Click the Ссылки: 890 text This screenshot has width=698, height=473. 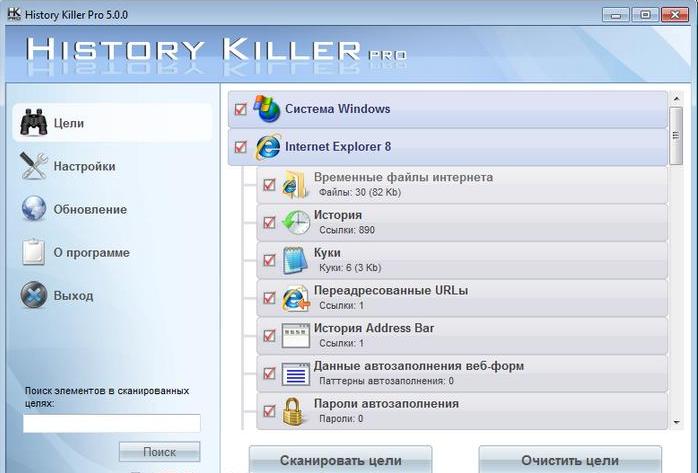pos(347,230)
